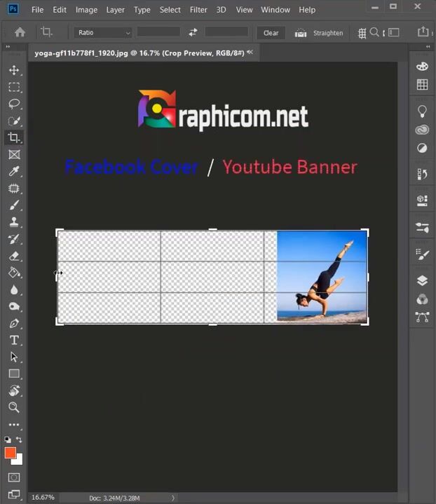This screenshot has width=436, height=504.
Task: Select the Brush tool
Action: (14, 205)
